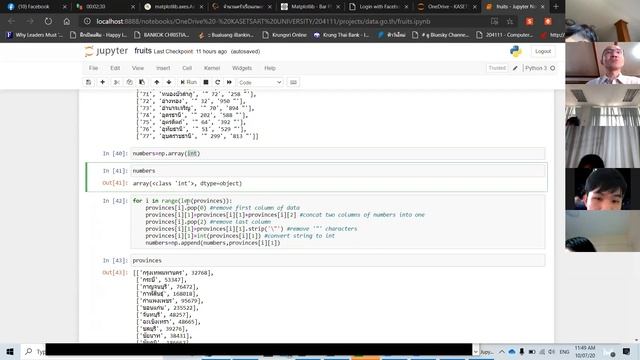Open the View menu

point(138,68)
